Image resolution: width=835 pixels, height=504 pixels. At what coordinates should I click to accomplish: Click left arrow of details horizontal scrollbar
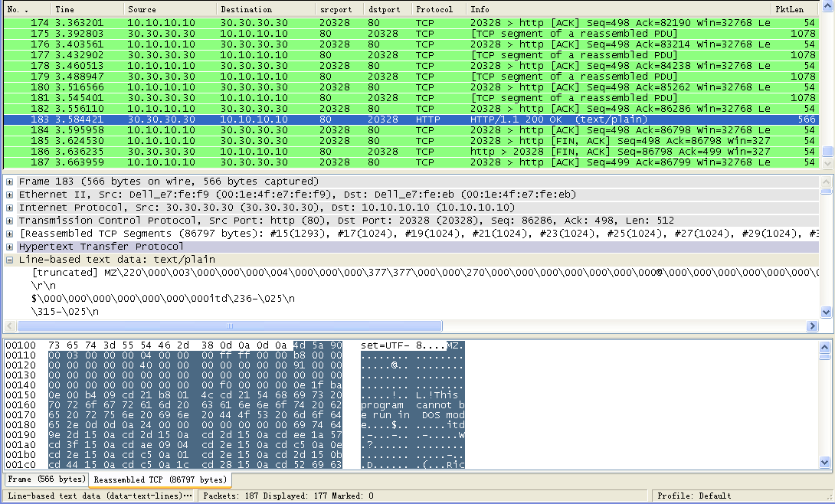(x=9, y=326)
